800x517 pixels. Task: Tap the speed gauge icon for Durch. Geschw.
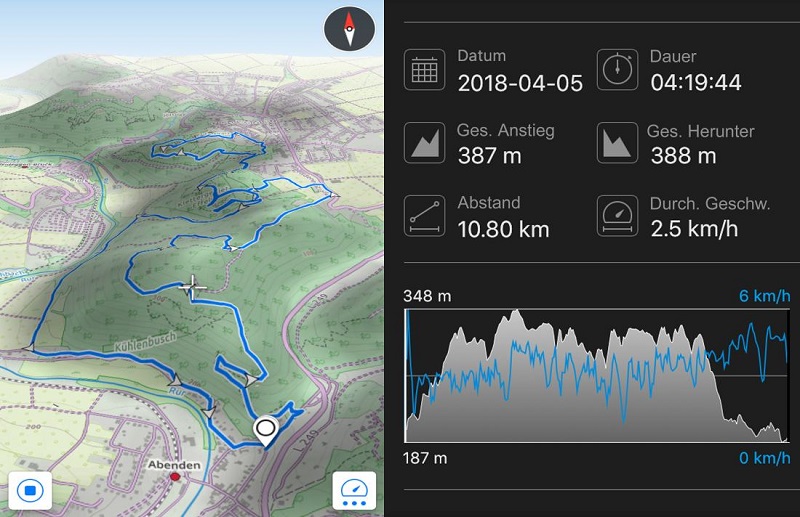[617, 216]
